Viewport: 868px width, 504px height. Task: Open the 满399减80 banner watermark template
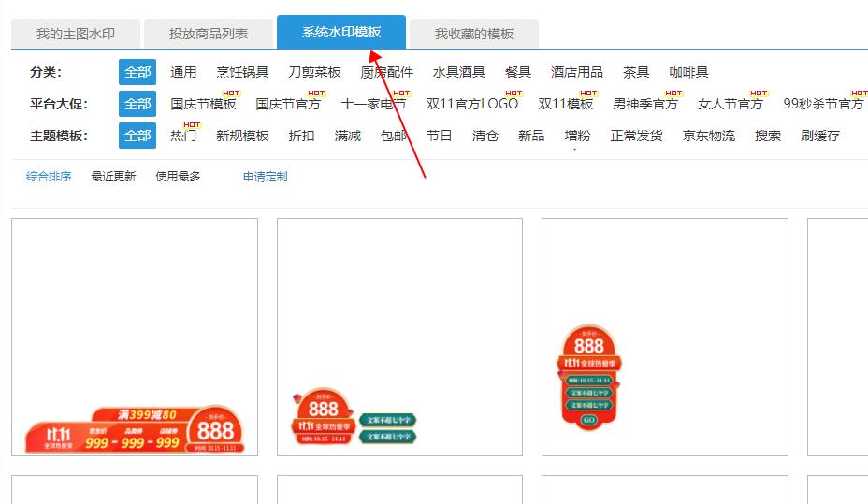(x=135, y=337)
